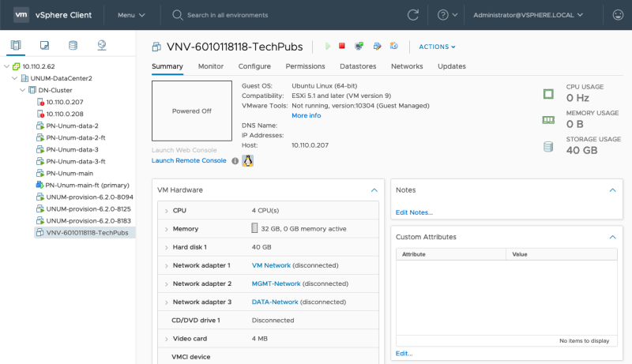Switch to the Networks tab

point(407,66)
